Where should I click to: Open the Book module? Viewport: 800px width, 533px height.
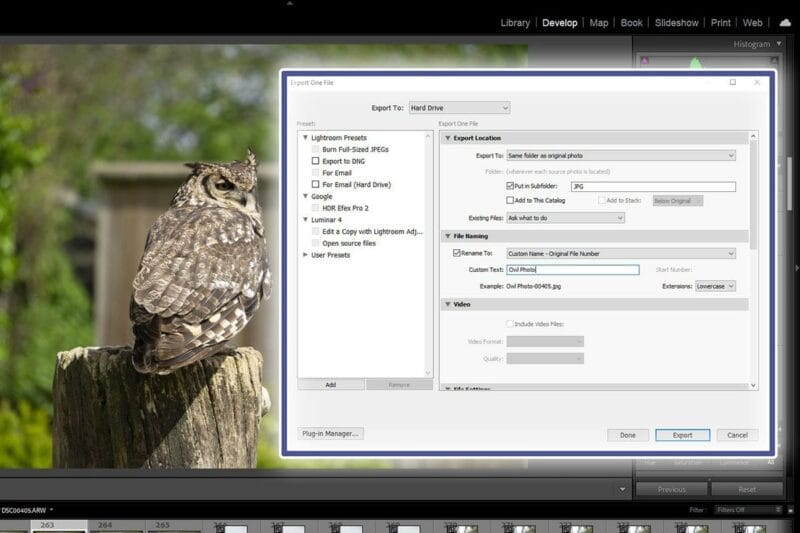pos(631,23)
